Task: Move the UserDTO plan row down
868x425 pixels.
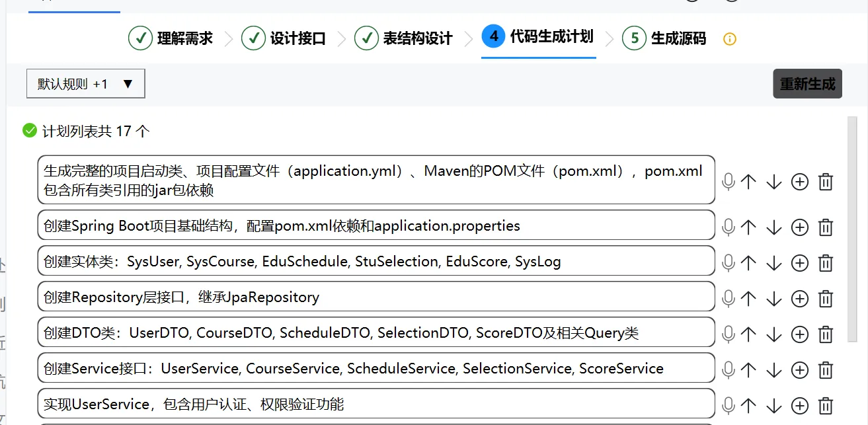Action: [774, 334]
